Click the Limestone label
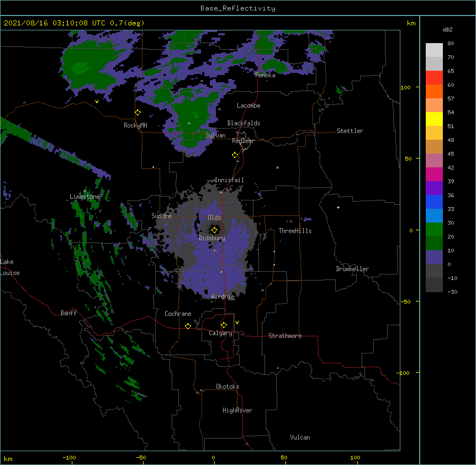This screenshot has height=465, width=476. pos(84,197)
